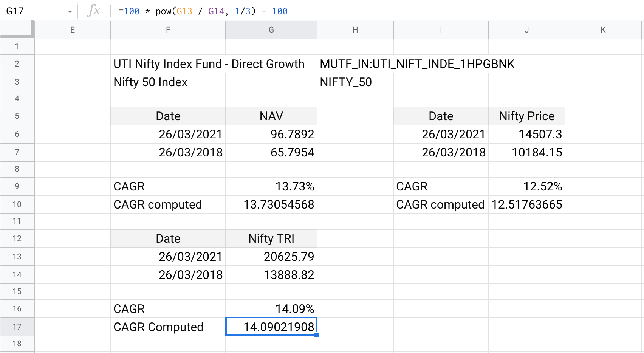Select cell 'NIFTY_50'

355,82
